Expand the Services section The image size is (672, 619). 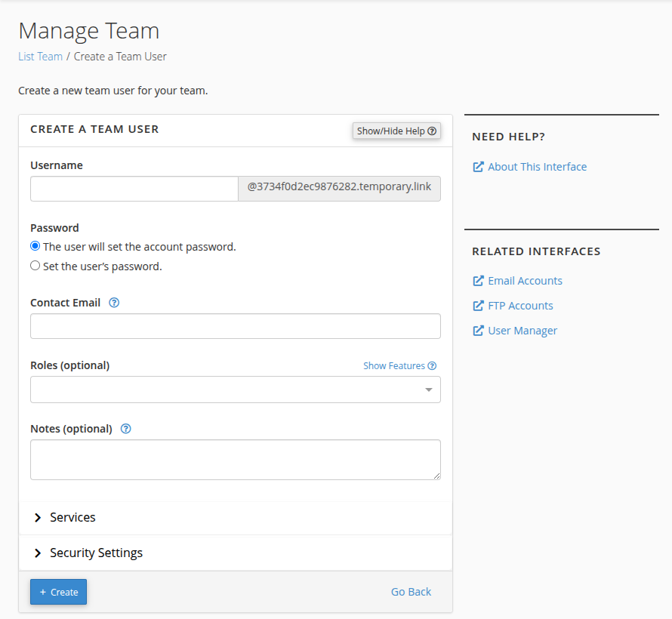236,518
